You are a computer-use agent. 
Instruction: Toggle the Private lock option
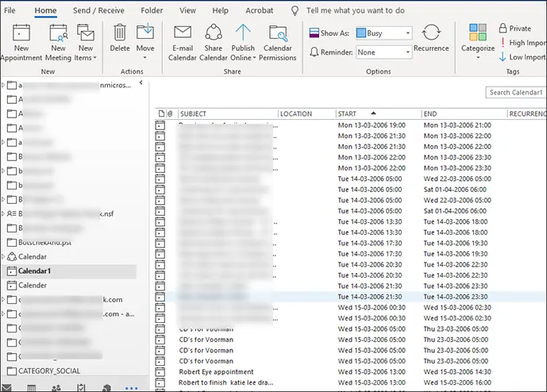(x=515, y=29)
